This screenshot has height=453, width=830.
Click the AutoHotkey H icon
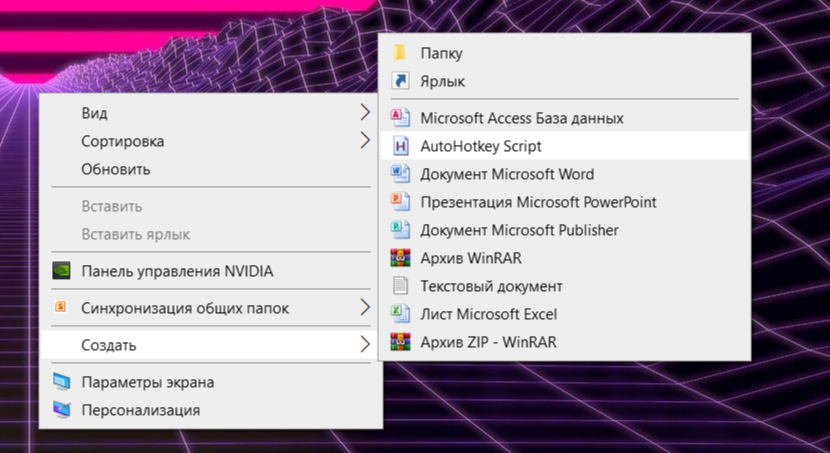(x=401, y=146)
